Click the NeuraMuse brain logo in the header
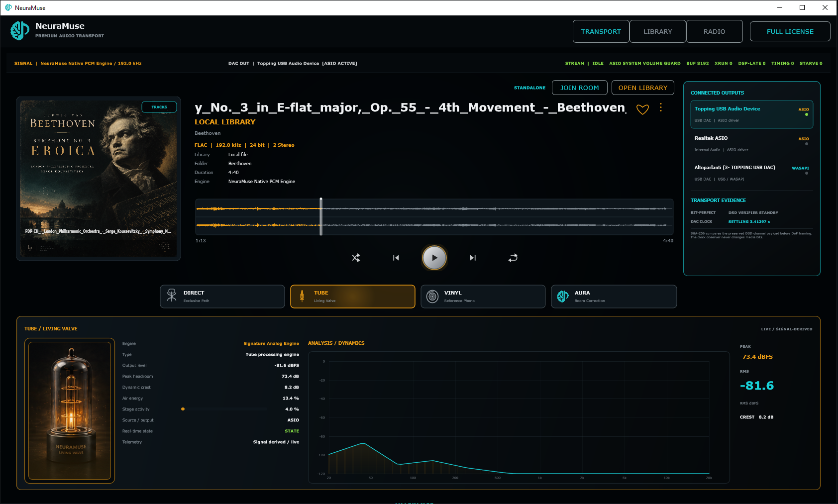The image size is (838, 504). 20,31
